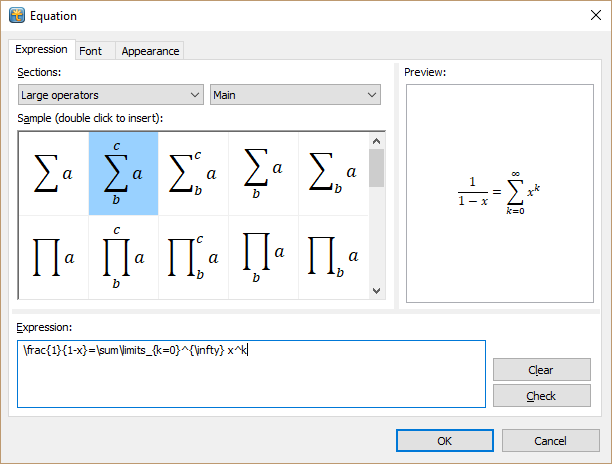The height and width of the screenshot is (464, 612).
Task: Confirm the equation with OK
Action: pyautogui.click(x=445, y=441)
